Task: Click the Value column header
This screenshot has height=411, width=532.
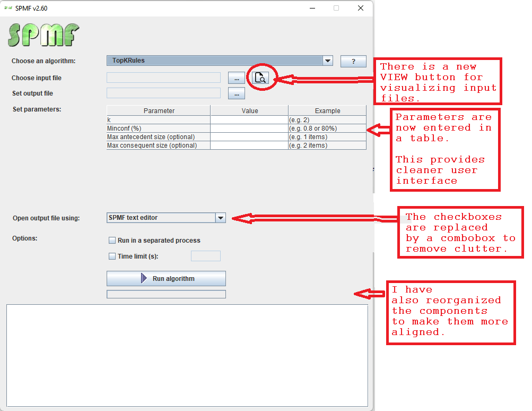Action: pyautogui.click(x=250, y=111)
